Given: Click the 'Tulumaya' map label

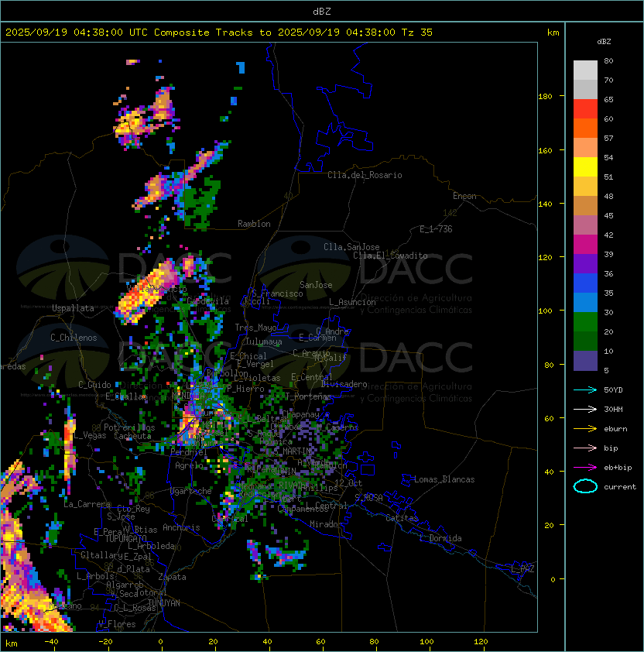Looking at the screenshot, I should point(264,341).
